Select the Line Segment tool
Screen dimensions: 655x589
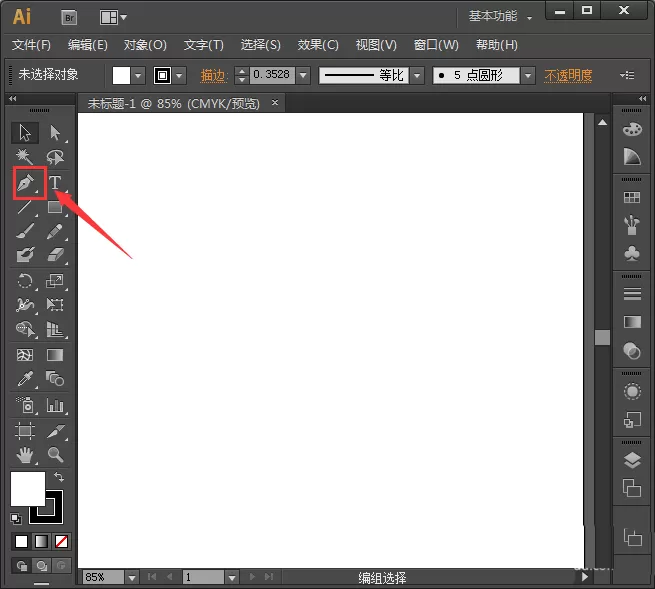coord(24,207)
